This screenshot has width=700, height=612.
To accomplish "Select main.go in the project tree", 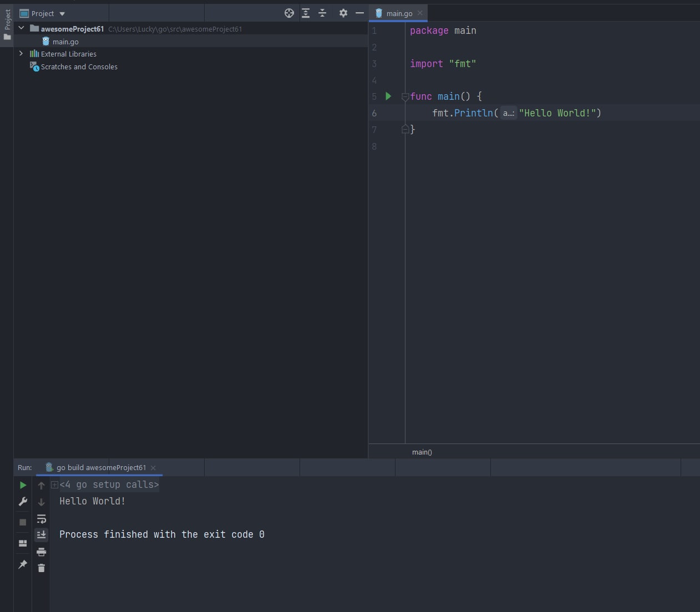I will tap(65, 42).
